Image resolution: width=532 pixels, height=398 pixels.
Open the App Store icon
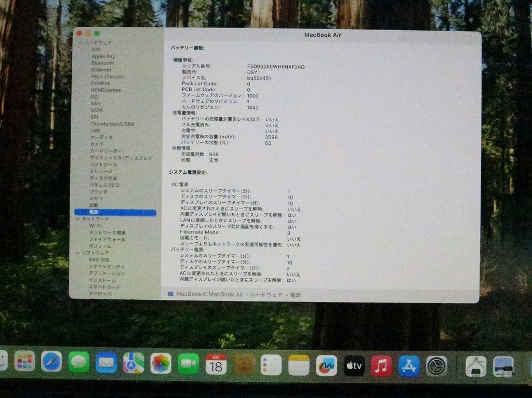coord(409,366)
